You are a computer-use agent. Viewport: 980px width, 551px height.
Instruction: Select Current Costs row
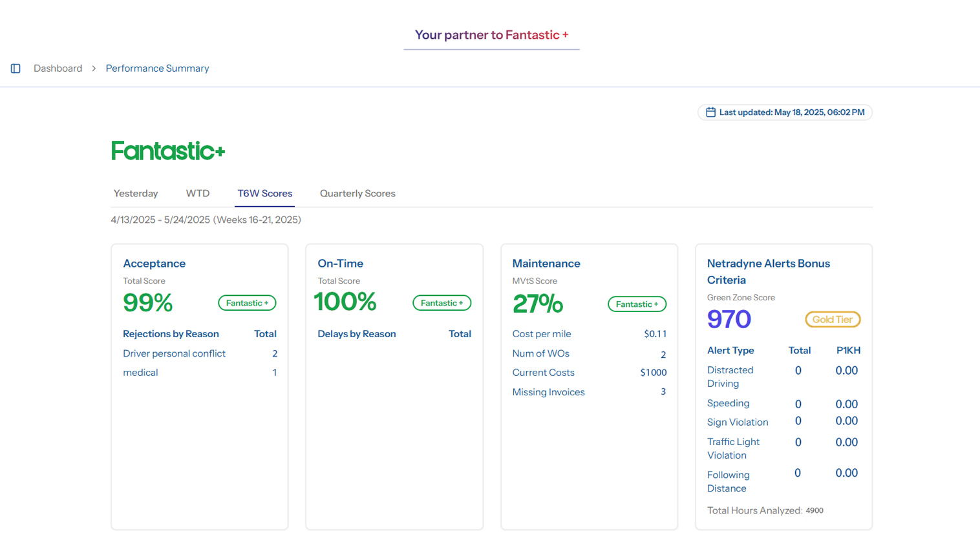click(589, 373)
